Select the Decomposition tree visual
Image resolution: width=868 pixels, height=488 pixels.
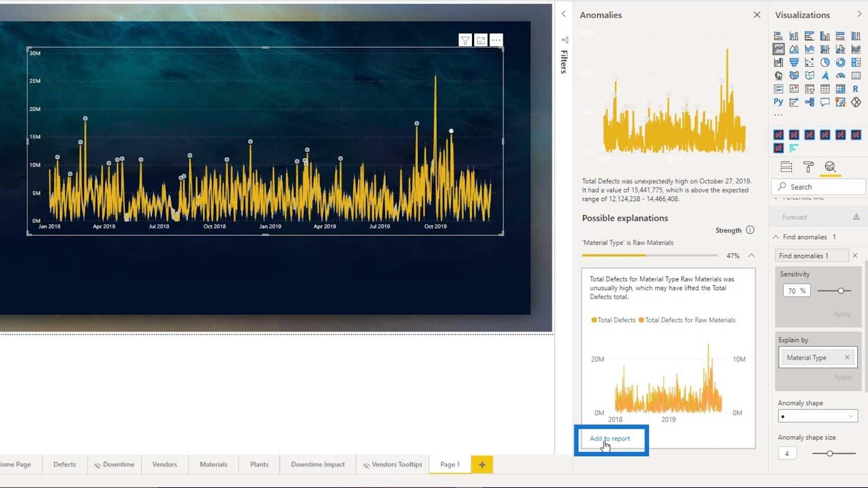tap(809, 101)
